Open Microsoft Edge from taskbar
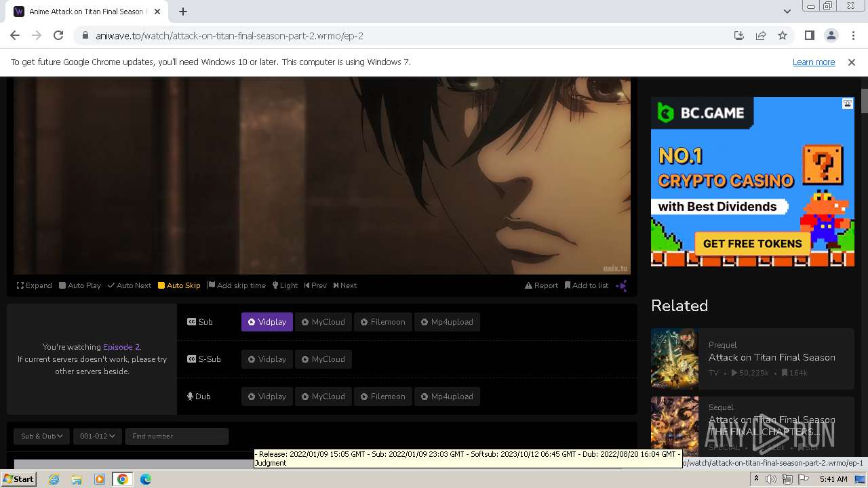 [x=145, y=479]
